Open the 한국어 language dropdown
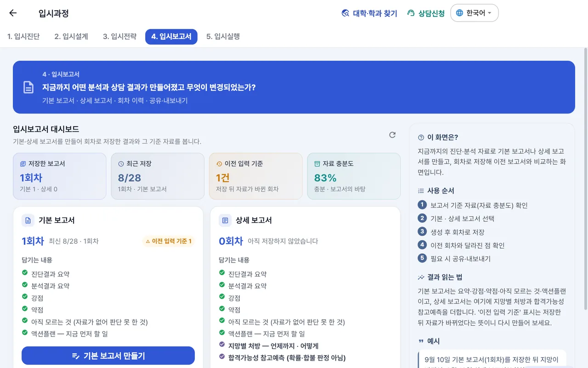Viewport: 588px width, 368px height. pos(475,13)
